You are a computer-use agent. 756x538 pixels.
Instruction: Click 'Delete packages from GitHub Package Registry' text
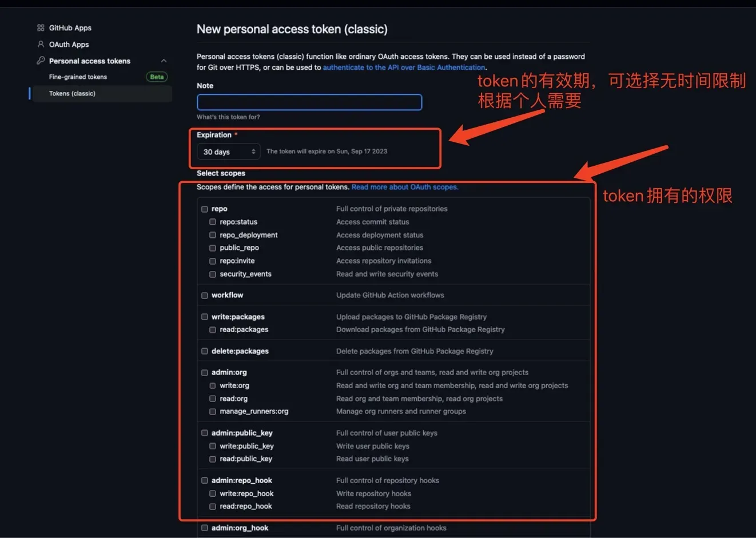(x=415, y=351)
